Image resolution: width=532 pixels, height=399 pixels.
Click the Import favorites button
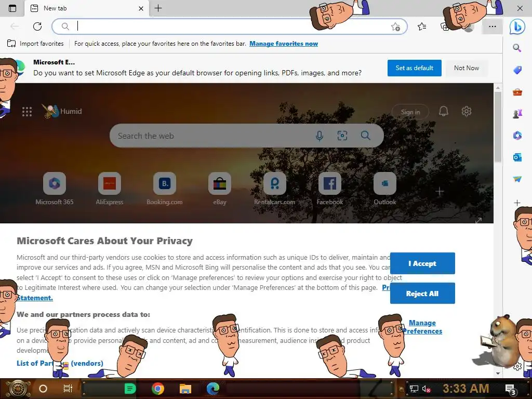tap(35, 44)
